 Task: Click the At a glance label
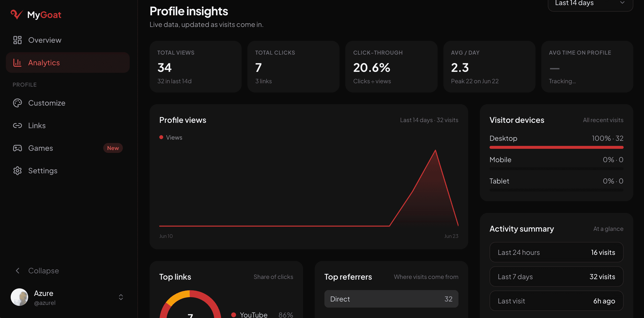608,229
